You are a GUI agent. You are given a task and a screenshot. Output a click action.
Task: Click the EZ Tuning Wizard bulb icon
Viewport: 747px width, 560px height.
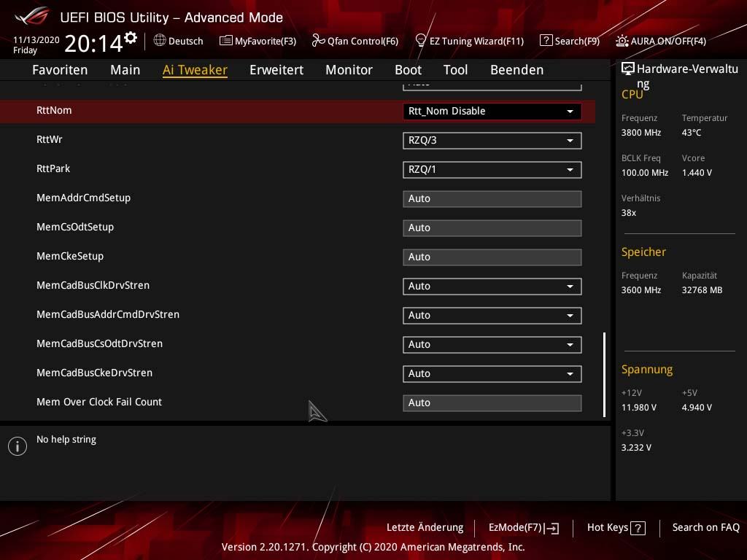point(421,41)
